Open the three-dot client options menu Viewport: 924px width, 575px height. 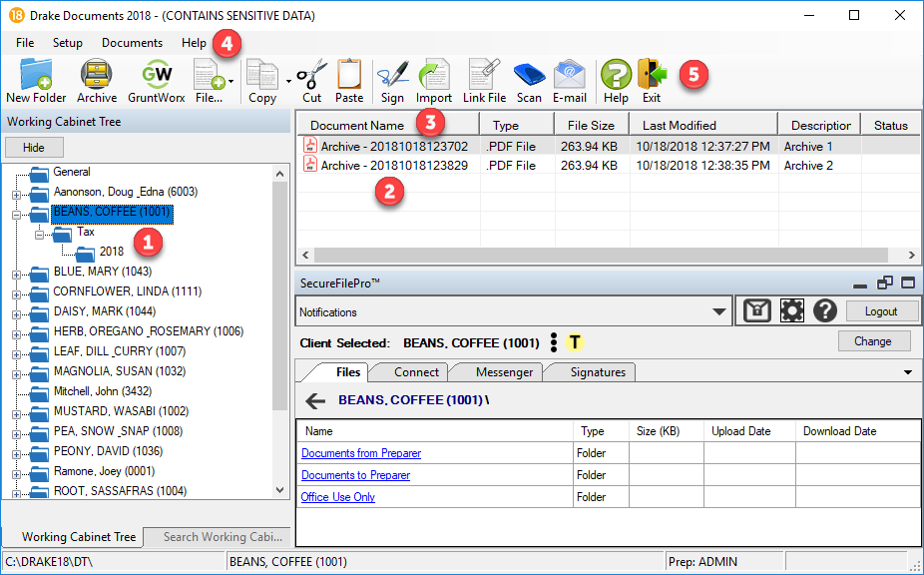pyautogui.click(x=553, y=342)
